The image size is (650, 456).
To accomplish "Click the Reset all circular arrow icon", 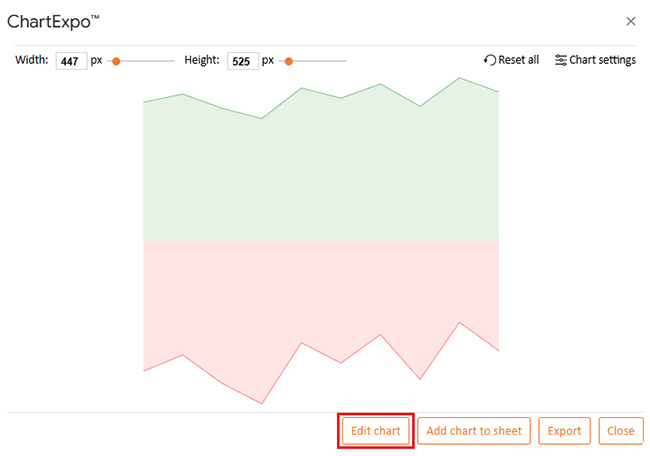I will (x=490, y=60).
